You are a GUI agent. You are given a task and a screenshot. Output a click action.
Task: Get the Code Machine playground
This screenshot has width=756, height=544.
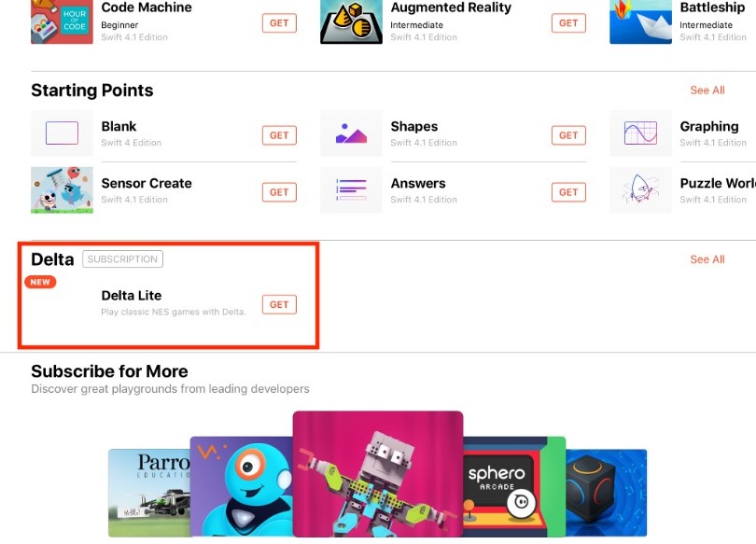[279, 23]
